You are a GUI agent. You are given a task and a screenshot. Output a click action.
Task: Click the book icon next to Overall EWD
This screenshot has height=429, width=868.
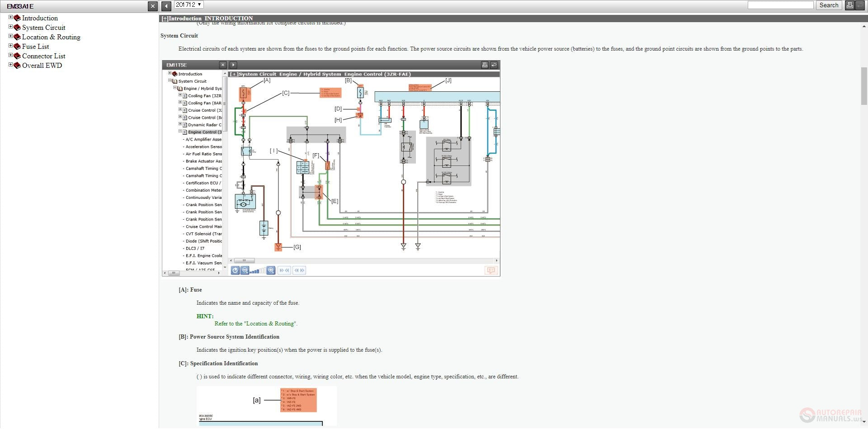(17, 66)
